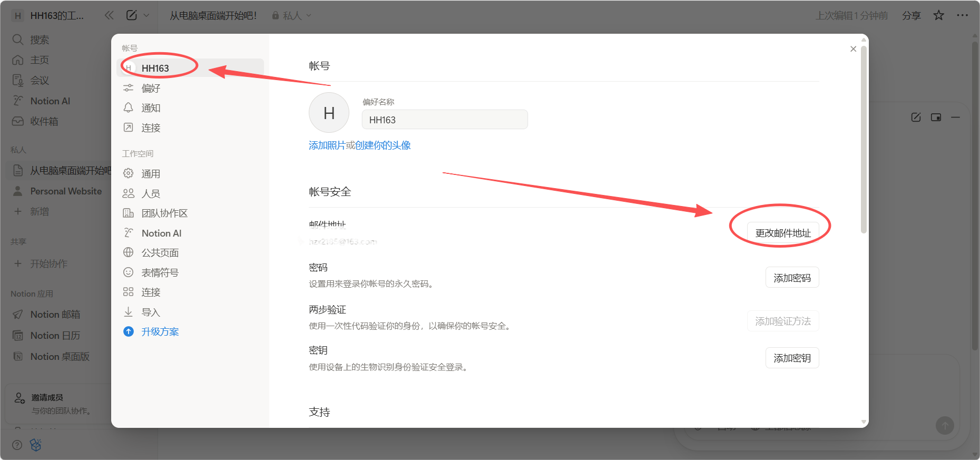Open 表情符号 emoji settings
The image size is (980, 460).
(160, 272)
